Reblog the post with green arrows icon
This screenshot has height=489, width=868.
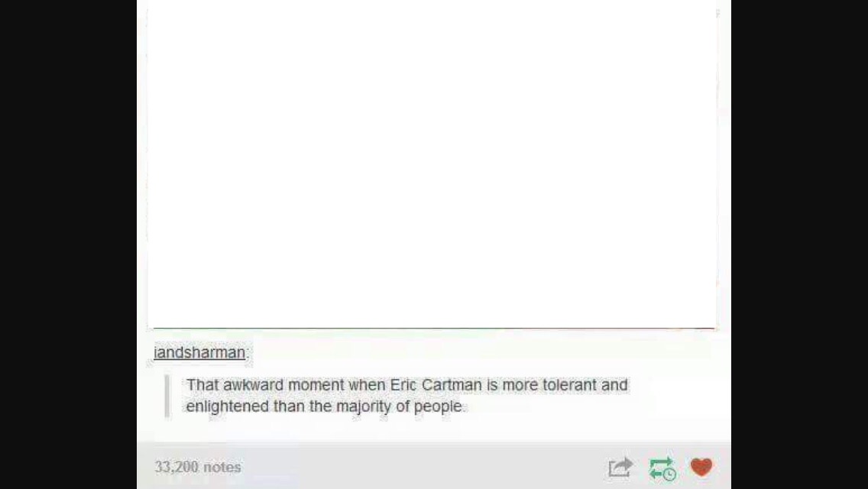click(x=662, y=468)
